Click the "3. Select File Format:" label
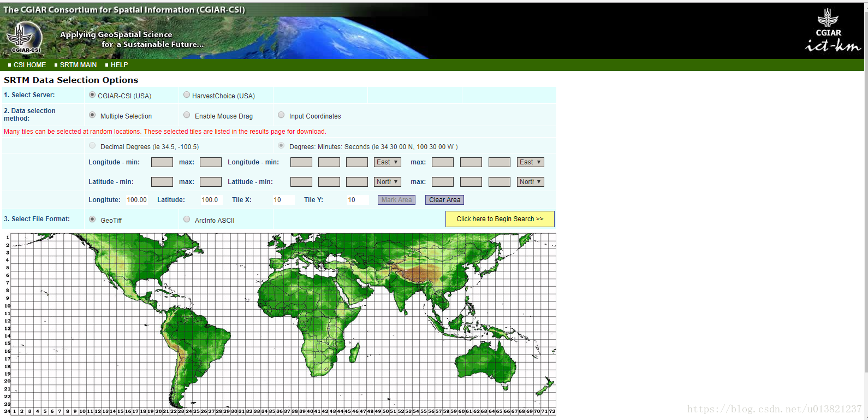This screenshot has width=868, height=420. (x=37, y=219)
